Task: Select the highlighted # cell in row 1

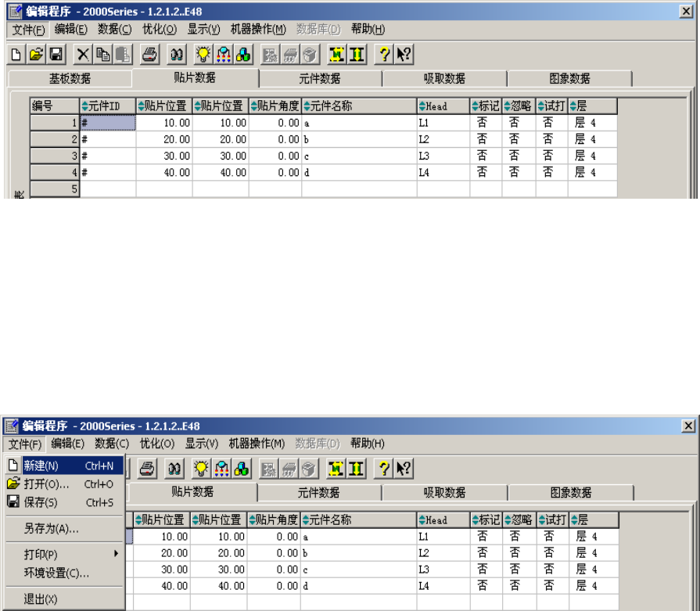Action: (x=108, y=123)
